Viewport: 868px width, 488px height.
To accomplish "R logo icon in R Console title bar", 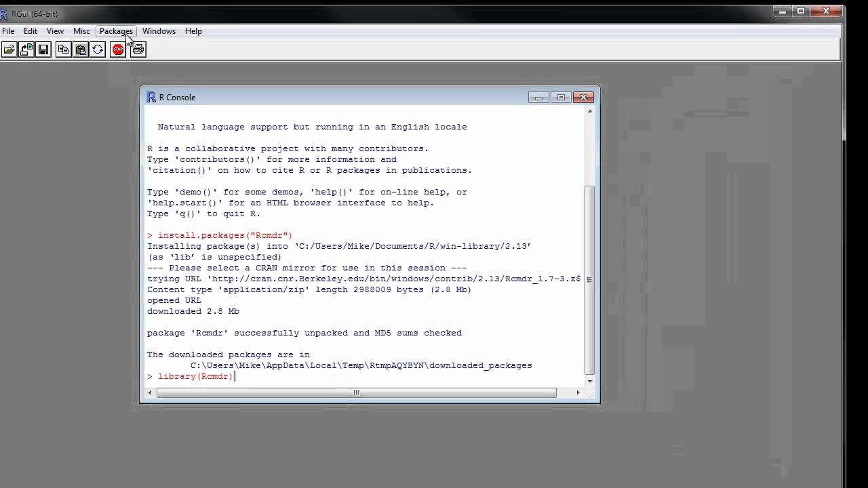I will (151, 97).
